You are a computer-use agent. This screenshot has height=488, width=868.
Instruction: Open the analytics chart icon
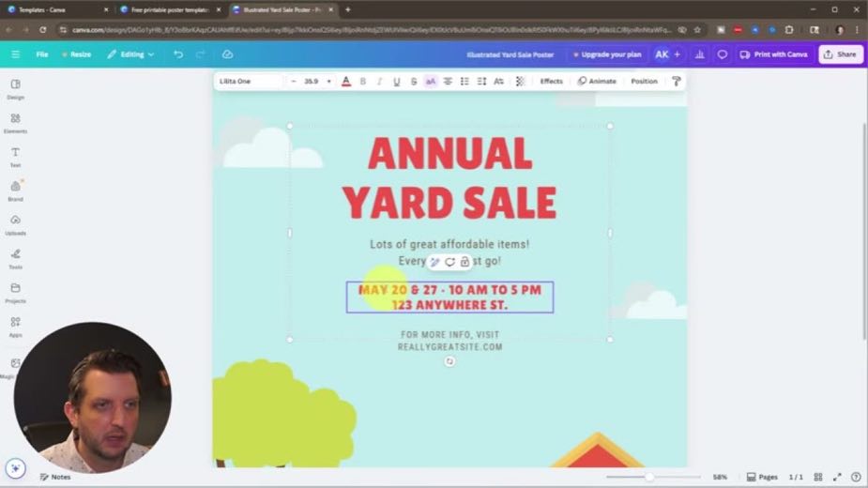[x=700, y=54]
